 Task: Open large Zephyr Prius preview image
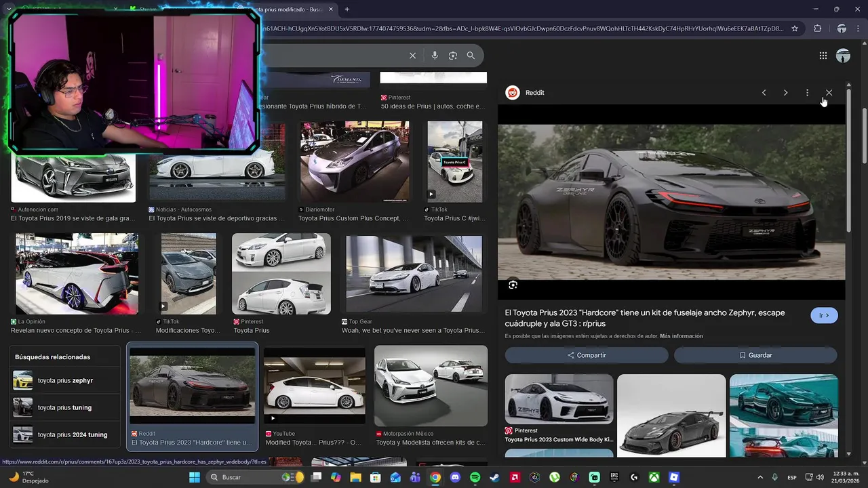coord(671,202)
